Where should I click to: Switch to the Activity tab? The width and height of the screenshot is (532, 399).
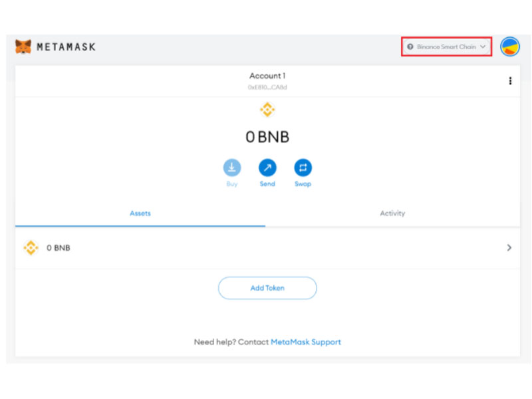392,213
